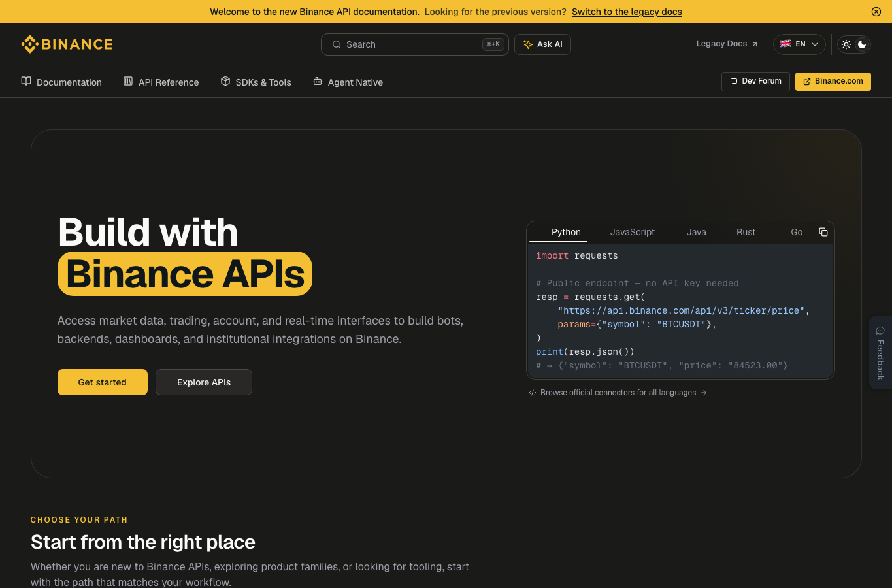Switch to light theme sun icon
The image size is (892, 588).
[846, 44]
